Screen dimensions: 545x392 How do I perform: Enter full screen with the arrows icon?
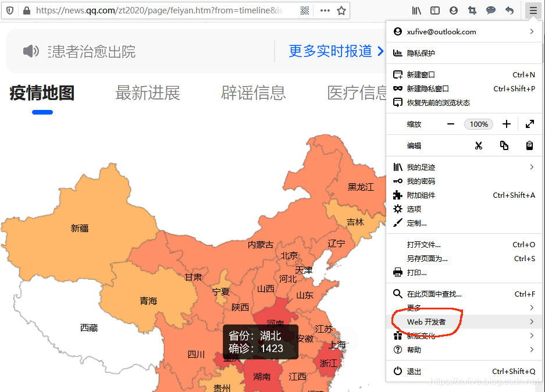pos(530,124)
